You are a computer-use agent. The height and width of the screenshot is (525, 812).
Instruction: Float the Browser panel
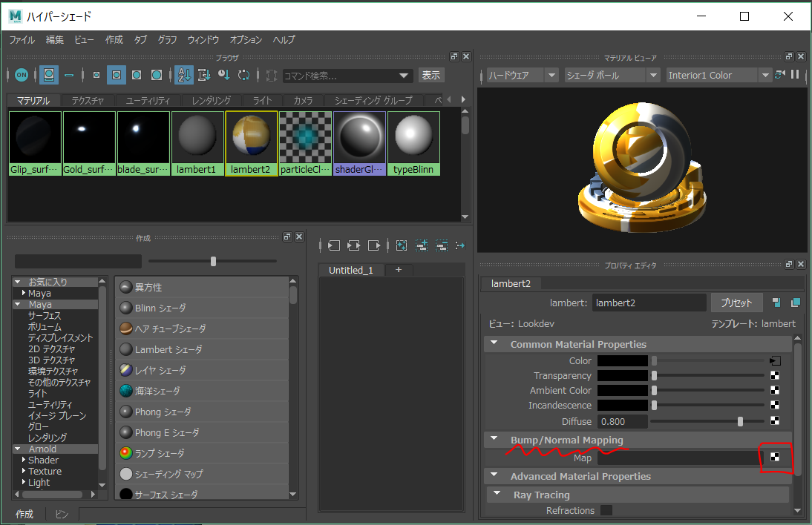(454, 56)
